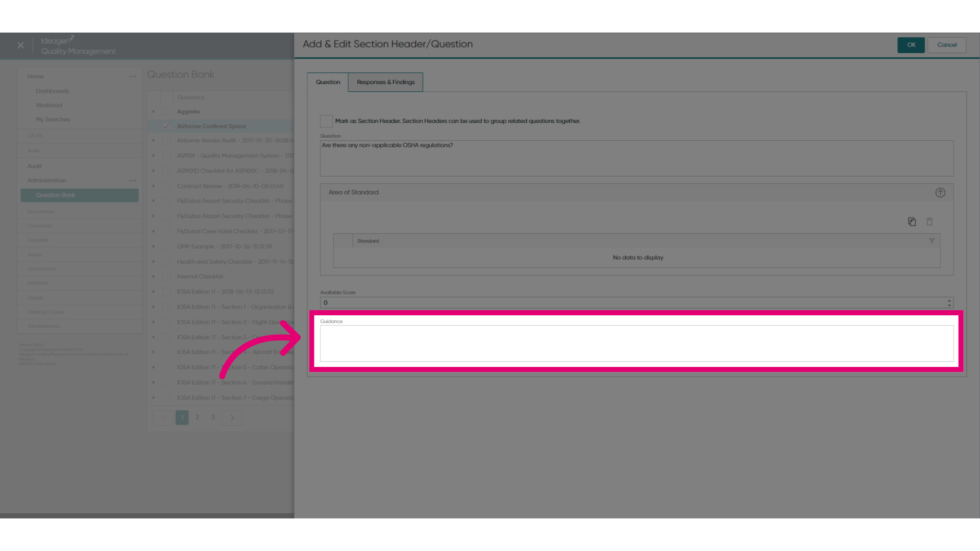Select page 1 in pagination
The width and height of the screenshot is (980, 551).
click(182, 417)
